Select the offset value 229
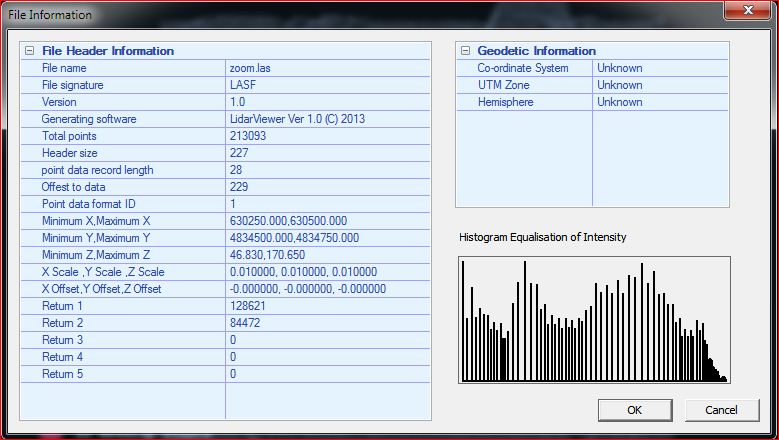The width and height of the screenshot is (779, 440). click(x=239, y=187)
